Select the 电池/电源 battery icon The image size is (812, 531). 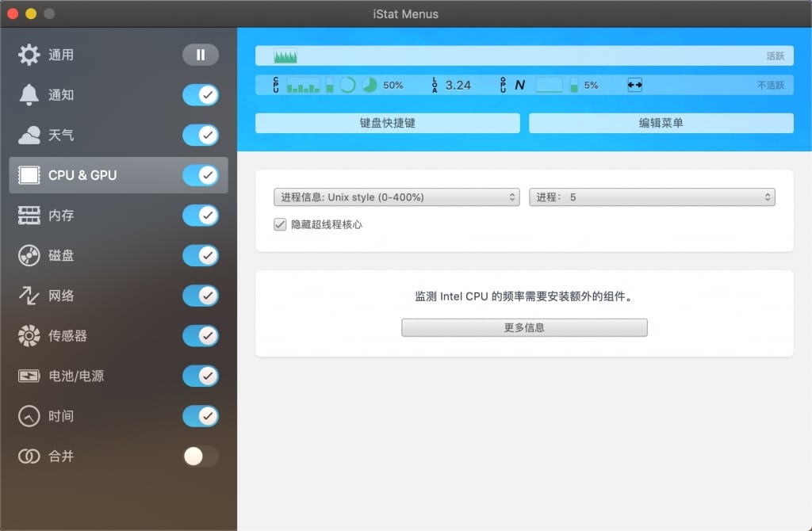tap(29, 376)
